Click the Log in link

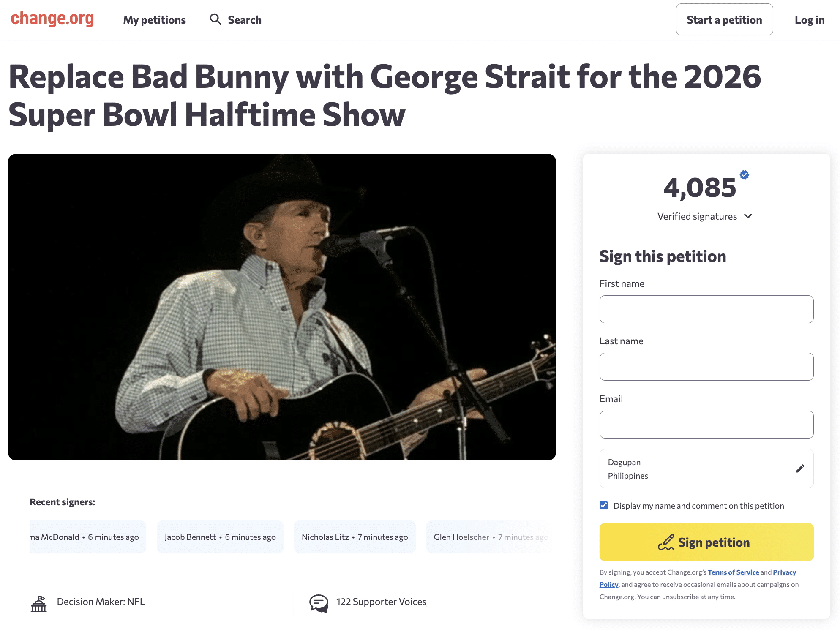[x=809, y=20]
